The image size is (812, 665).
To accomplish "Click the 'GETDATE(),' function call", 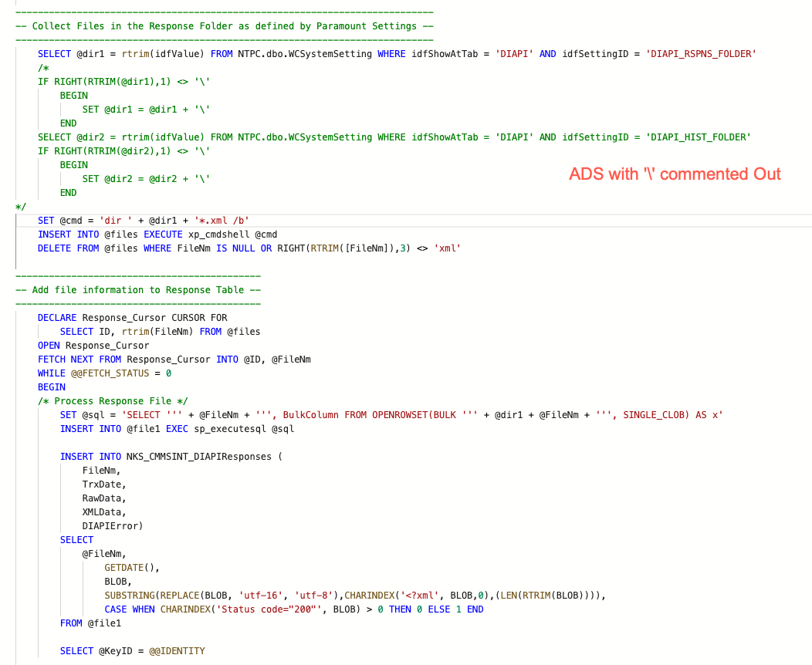I will [x=132, y=568].
